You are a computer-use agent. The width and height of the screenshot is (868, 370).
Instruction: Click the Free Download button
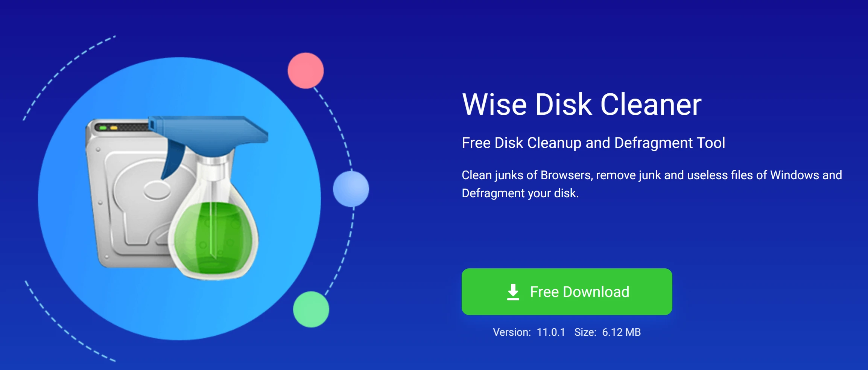(567, 292)
